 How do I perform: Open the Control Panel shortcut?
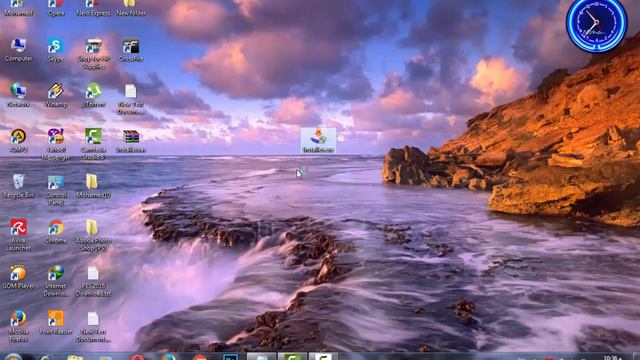pyautogui.click(x=56, y=190)
